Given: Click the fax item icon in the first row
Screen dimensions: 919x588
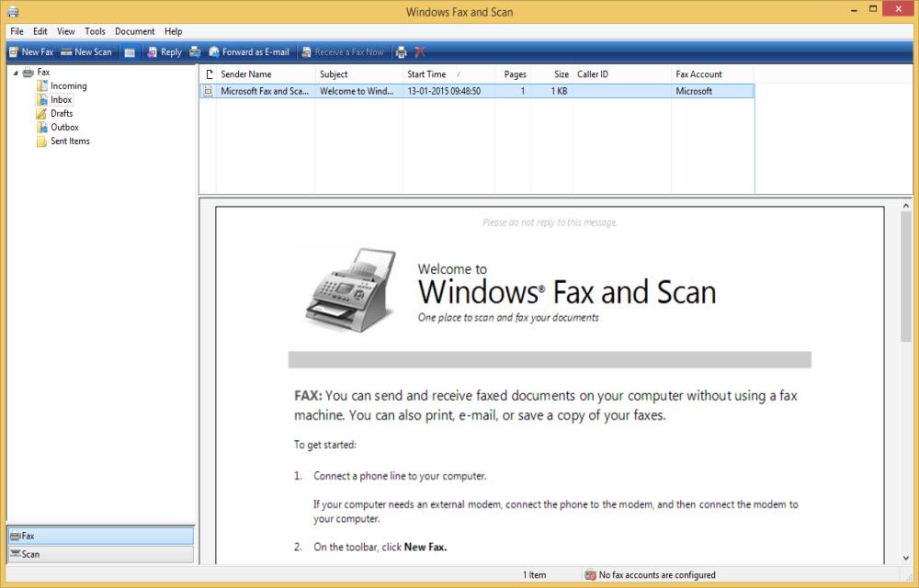Looking at the screenshot, I should click(208, 91).
